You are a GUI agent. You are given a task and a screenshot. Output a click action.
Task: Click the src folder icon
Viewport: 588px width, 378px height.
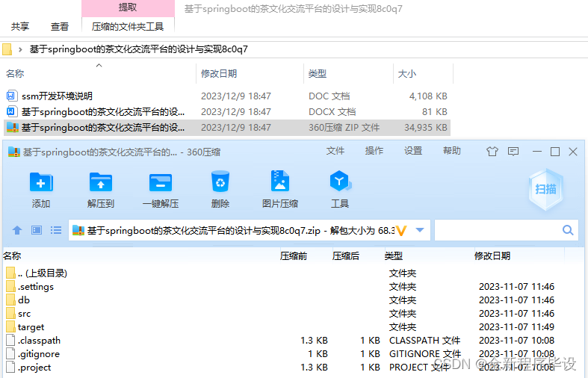(11, 314)
